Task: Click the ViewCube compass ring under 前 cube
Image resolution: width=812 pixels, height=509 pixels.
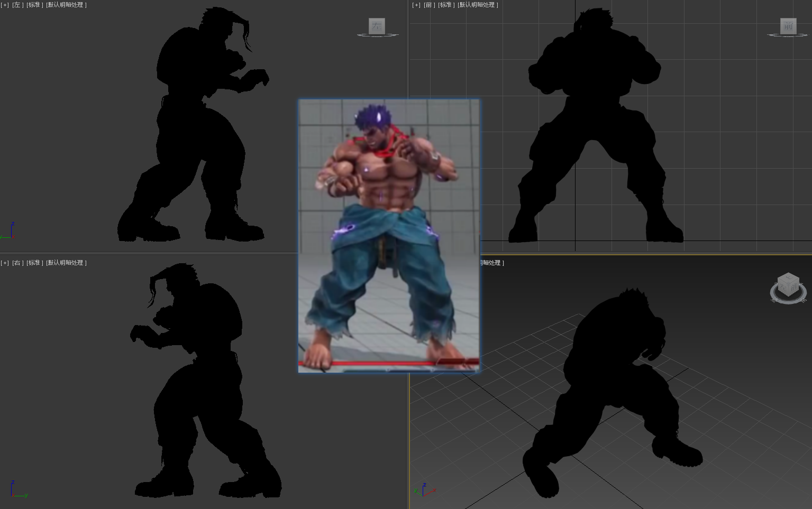Action: pyautogui.click(x=788, y=35)
